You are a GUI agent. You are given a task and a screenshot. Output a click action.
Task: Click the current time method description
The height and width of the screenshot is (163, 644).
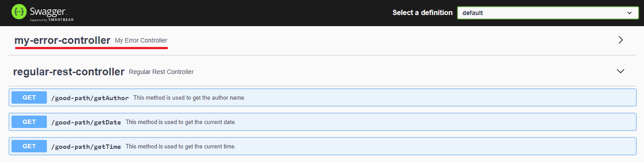pyautogui.click(x=181, y=147)
